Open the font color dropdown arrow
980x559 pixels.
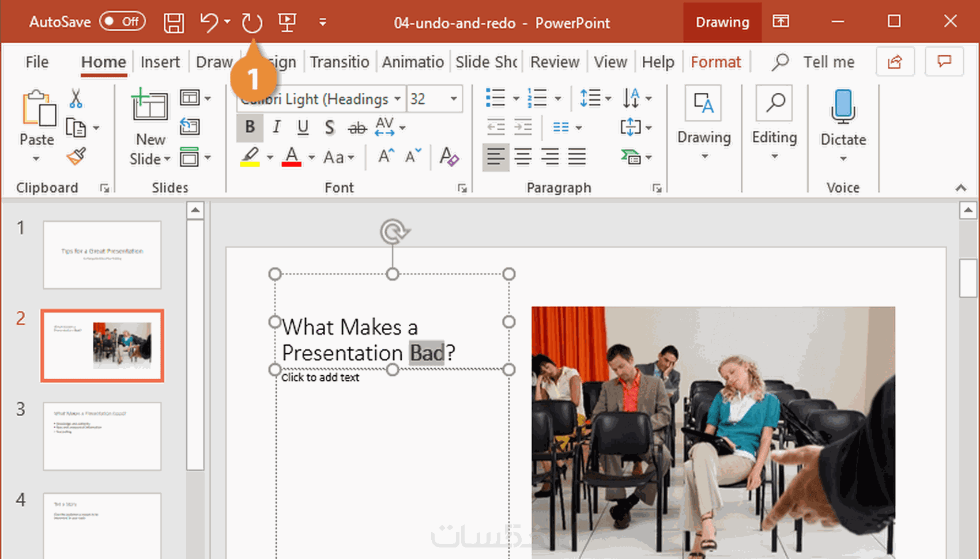311,157
